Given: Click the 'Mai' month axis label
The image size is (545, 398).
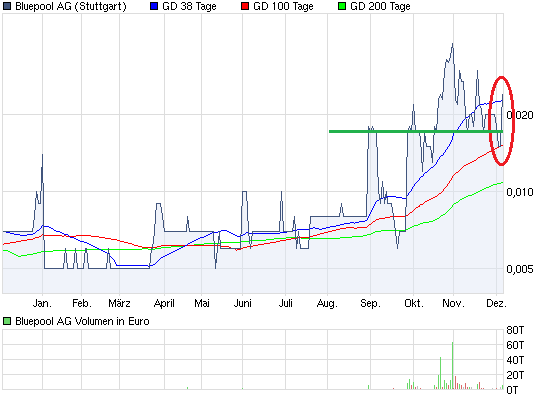Looking at the screenshot, I should [x=202, y=303].
